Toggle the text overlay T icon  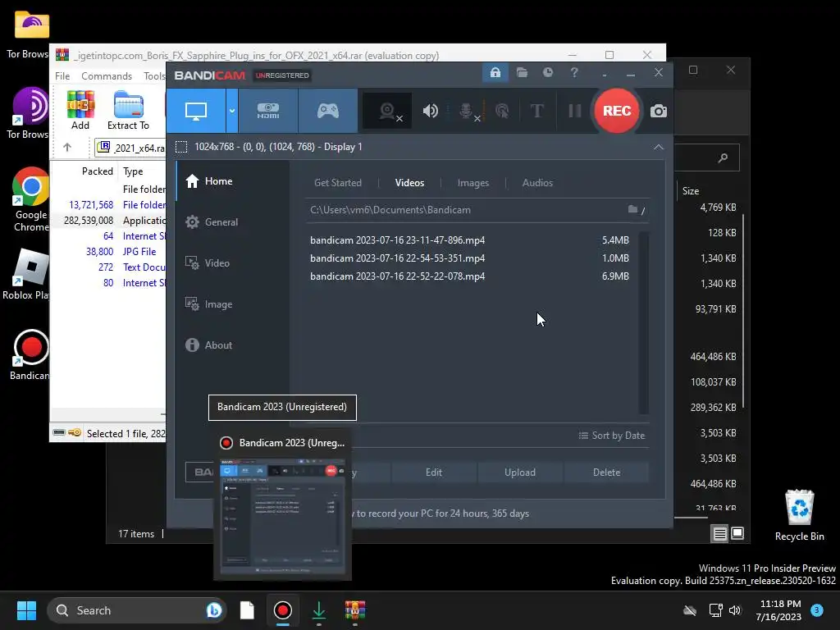[536, 111]
